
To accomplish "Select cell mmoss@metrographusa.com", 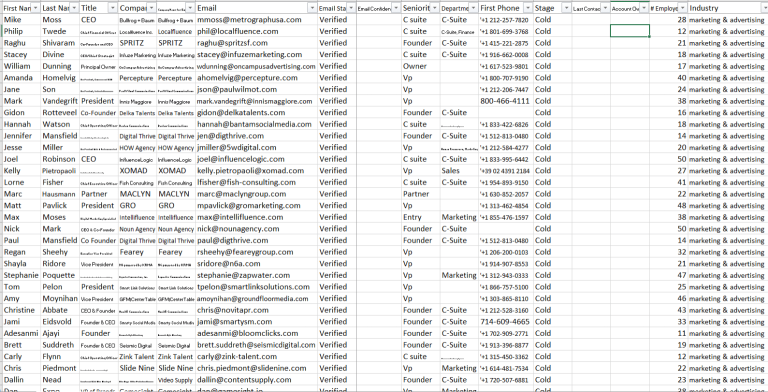I will (x=257, y=20).
